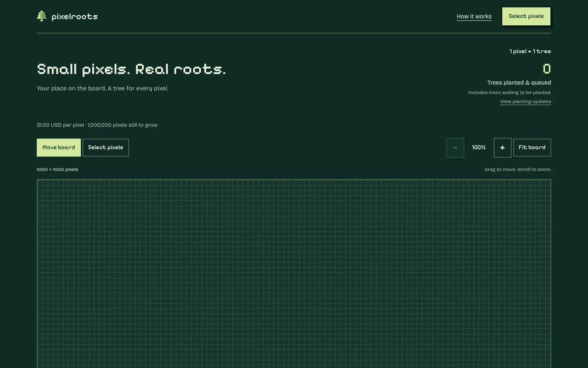Image resolution: width=588 pixels, height=368 pixels.
Task: Click the $1.00 USD per pixel text
Action: [x=60, y=125]
